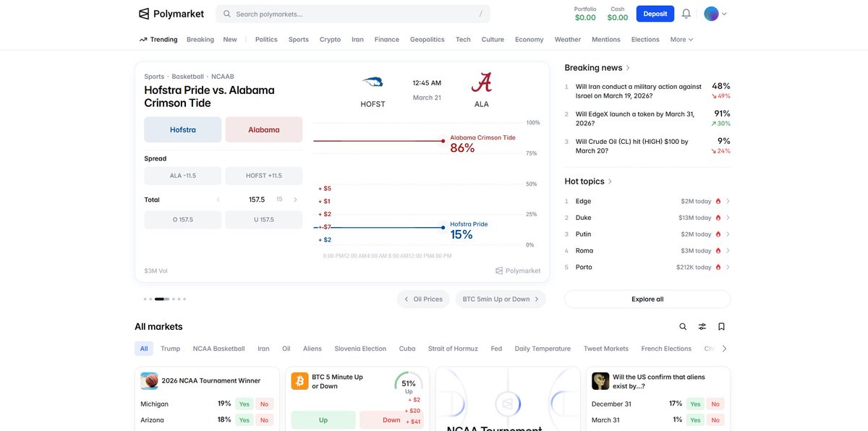The width and height of the screenshot is (868, 431).
Task: Open Breaking news chevron link
Action: coord(628,68)
